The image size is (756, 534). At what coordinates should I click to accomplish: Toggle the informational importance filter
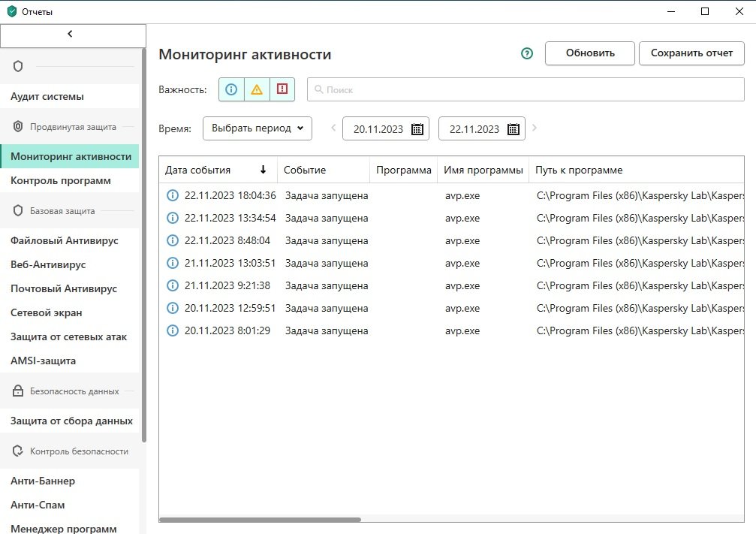tap(231, 89)
